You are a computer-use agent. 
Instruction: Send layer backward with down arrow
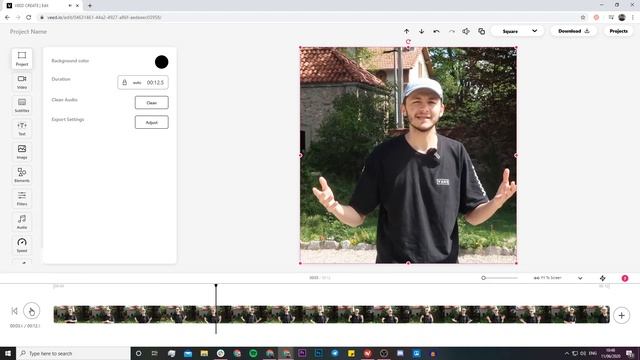422,31
